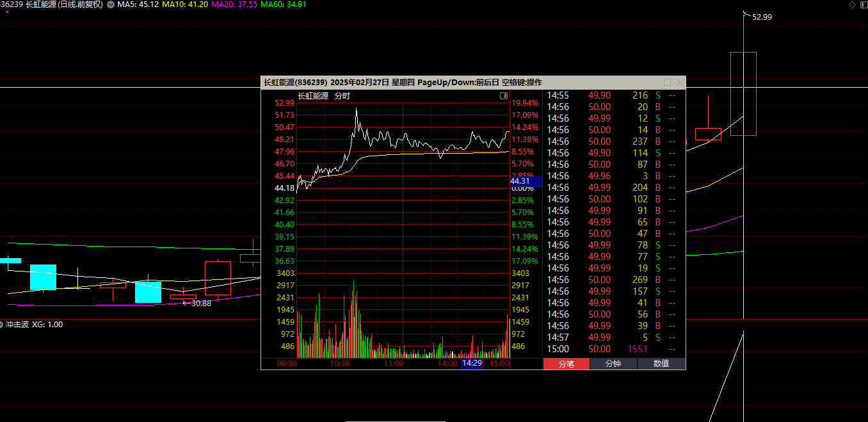Screen dimensions: 868x422
Task: Click the panel layout icon beside 分时
Action: (x=504, y=96)
